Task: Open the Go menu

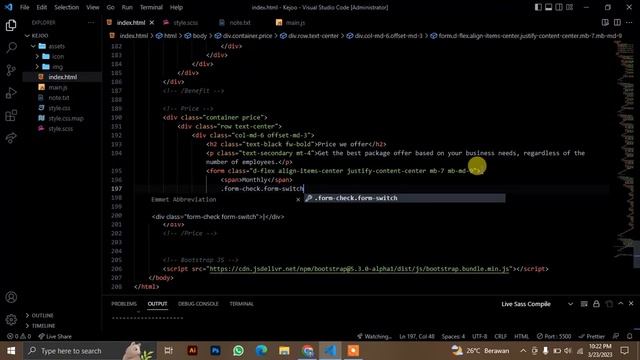Action: click(111, 7)
